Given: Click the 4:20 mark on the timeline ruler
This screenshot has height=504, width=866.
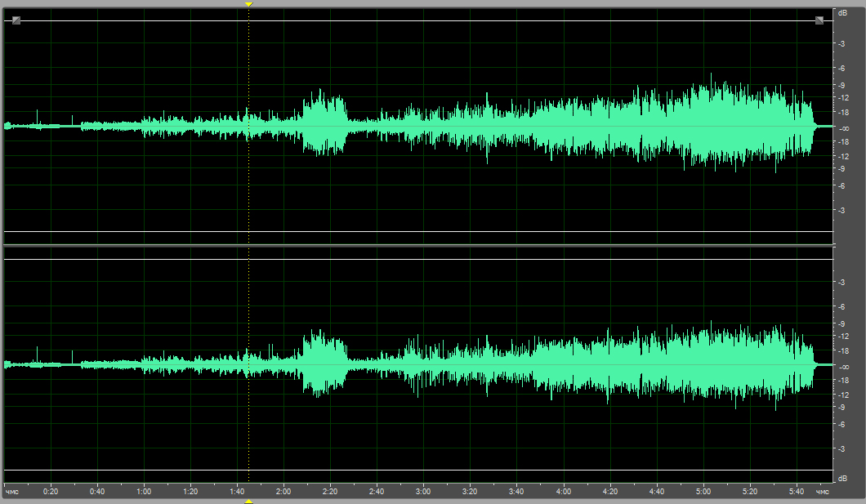Looking at the screenshot, I should coord(610,492).
